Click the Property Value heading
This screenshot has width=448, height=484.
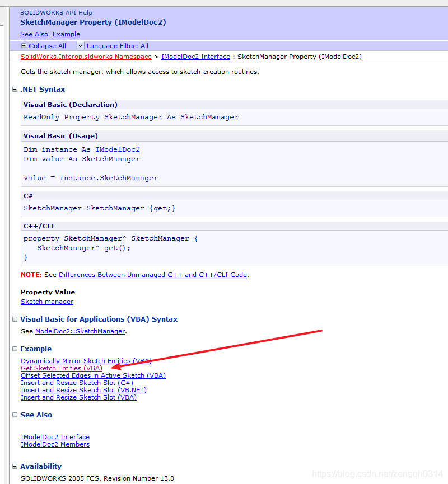coord(48,292)
